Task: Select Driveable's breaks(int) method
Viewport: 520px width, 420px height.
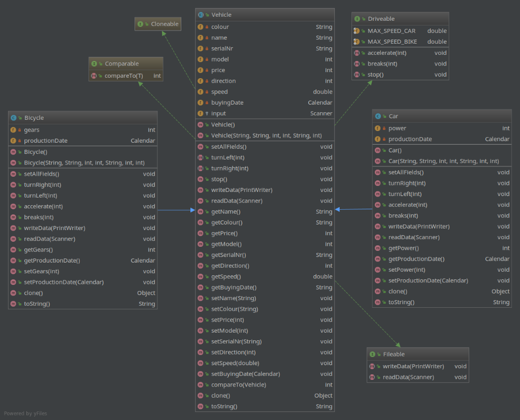Action: 400,63
